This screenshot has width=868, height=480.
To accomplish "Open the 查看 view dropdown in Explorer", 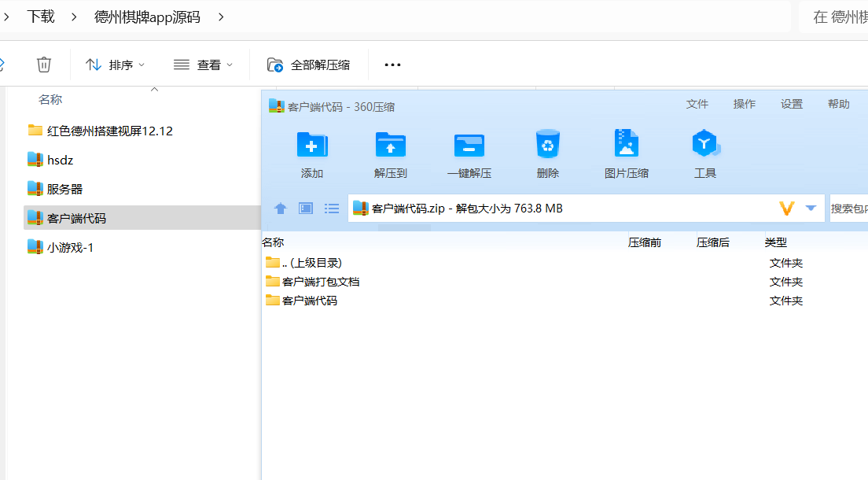I will point(203,65).
